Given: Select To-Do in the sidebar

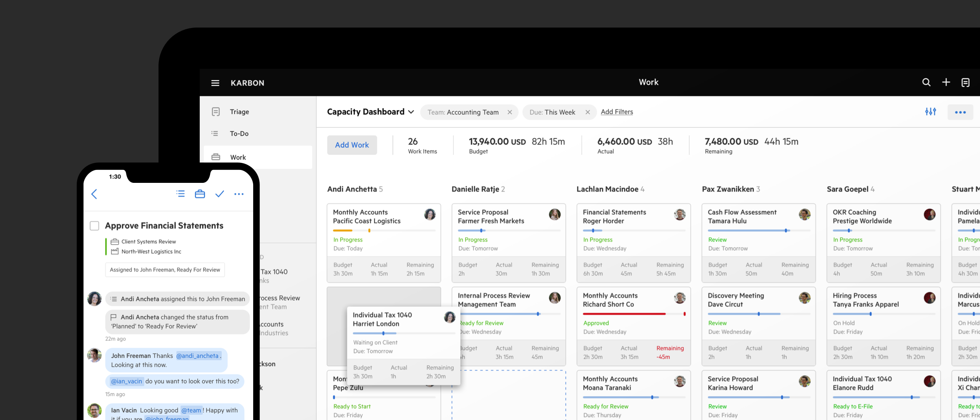Looking at the screenshot, I should coord(239,134).
